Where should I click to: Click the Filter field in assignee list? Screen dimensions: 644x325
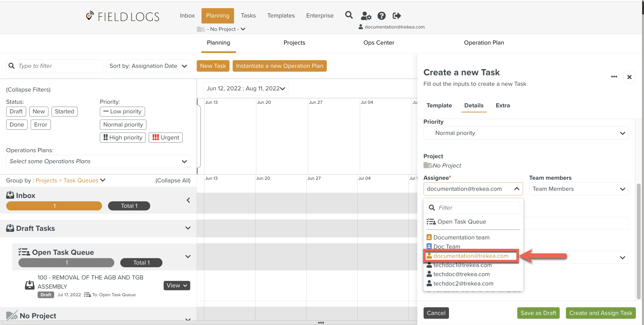[473, 208]
